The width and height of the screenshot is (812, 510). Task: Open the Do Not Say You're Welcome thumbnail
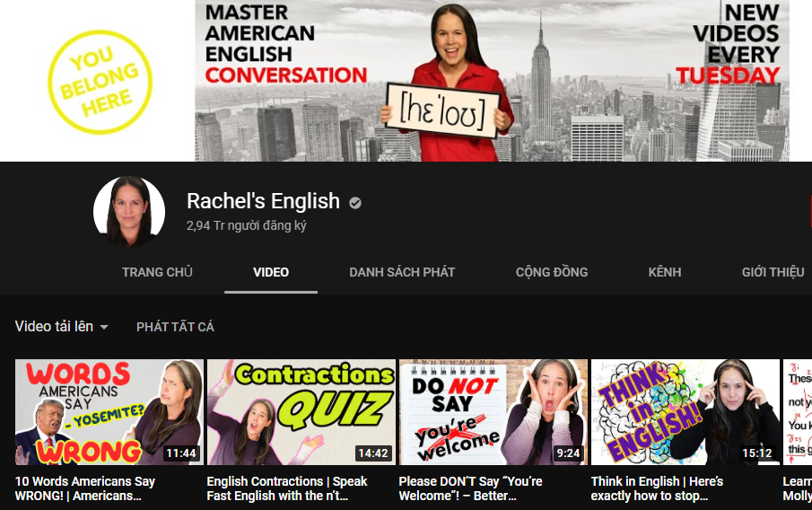coord(493,412)
